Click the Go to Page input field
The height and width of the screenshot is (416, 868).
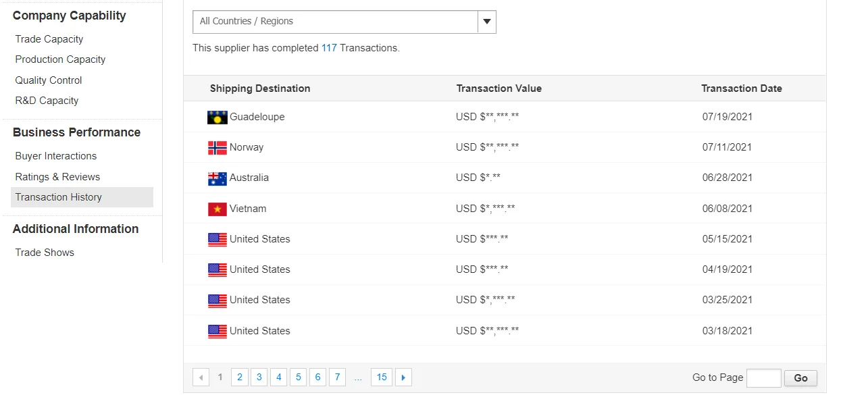click(x=763, y=378)
